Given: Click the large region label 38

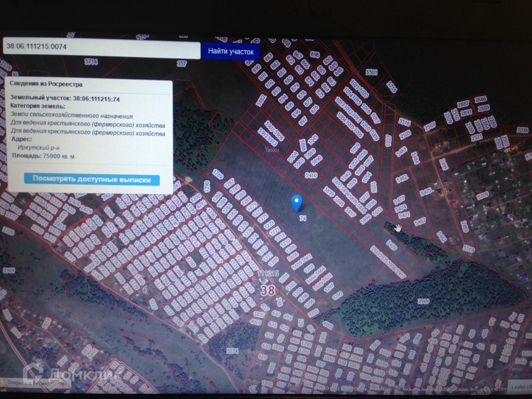Looking at the screenshot, I should [x=268, y=290].
